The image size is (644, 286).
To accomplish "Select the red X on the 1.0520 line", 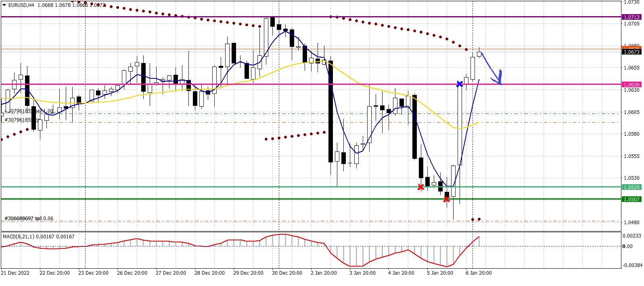I will 421,187.
